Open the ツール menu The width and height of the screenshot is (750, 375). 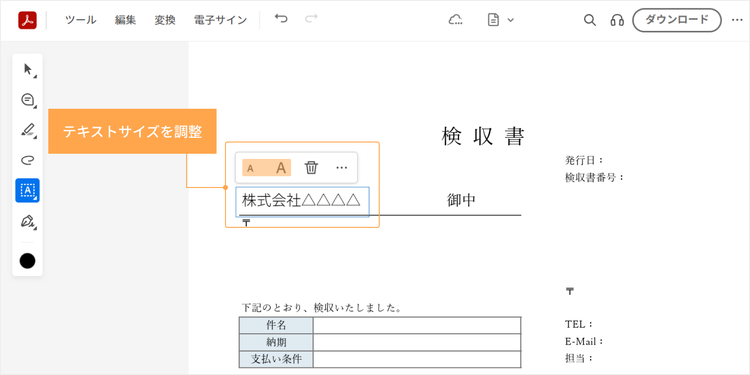(80, 20)
